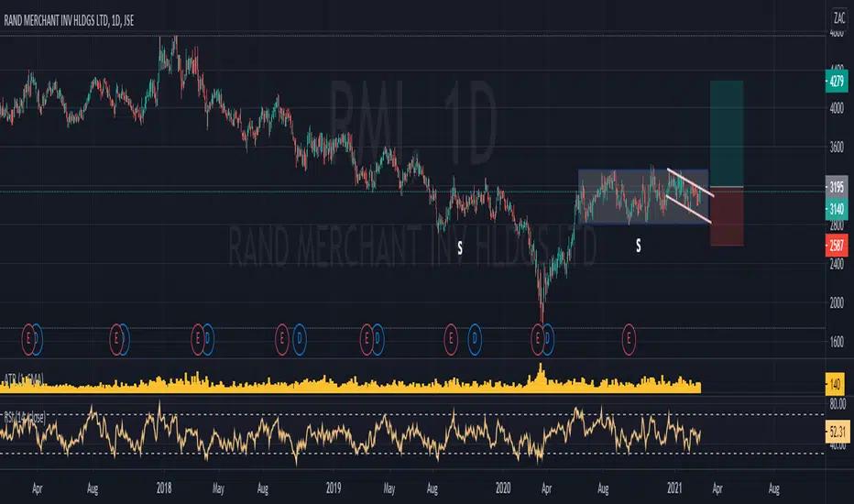The width and height of the screenshot is (854, 504).
Task: Select the earnings E marker in spring 2018
Action: click(x=198, y=339)
